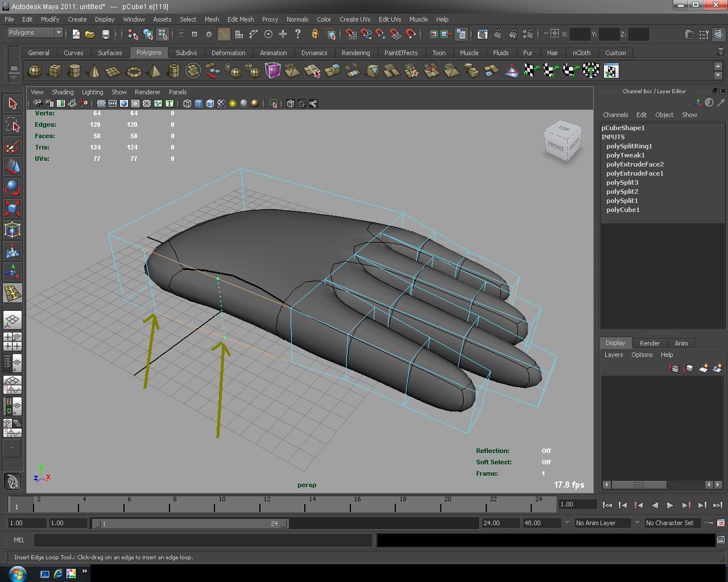Activate the Move tool in the toolbox

13,167
